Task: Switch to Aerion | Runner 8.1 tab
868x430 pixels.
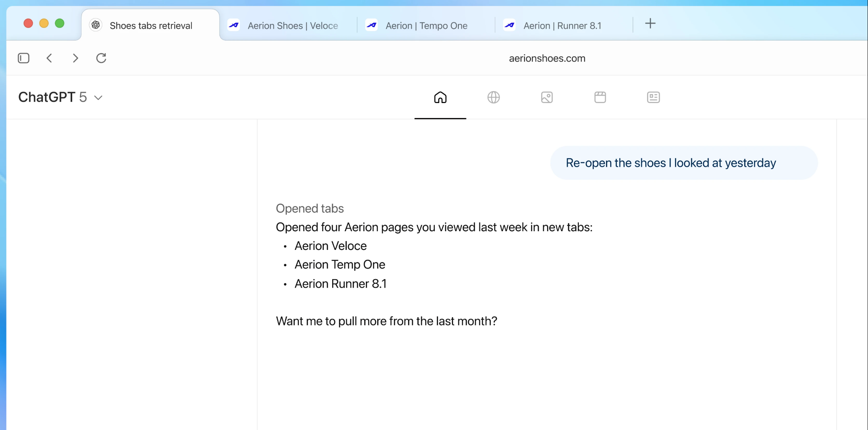Action: 562,26
